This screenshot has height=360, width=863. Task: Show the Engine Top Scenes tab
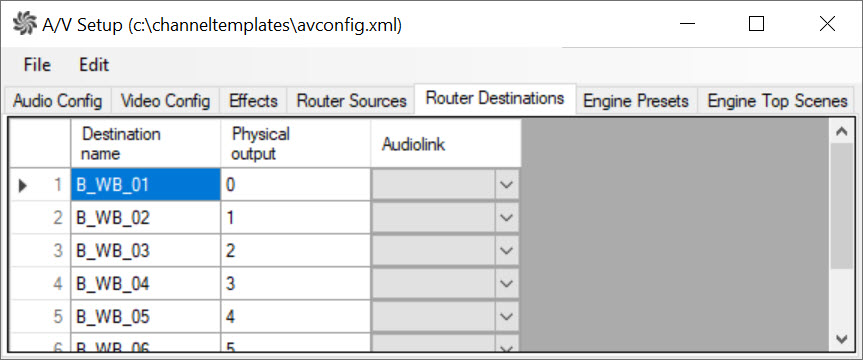tap(777, 101)
